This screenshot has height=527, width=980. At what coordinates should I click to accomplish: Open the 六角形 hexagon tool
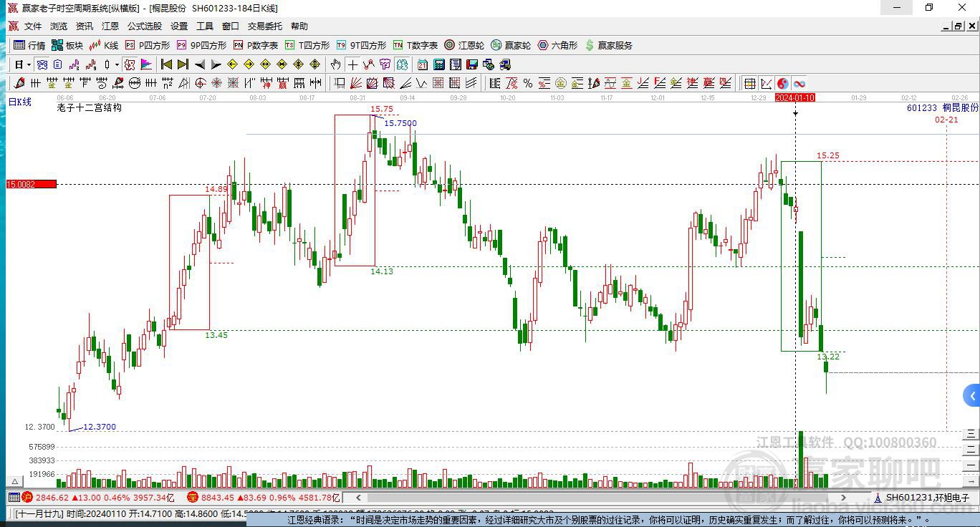click(557, 45)
